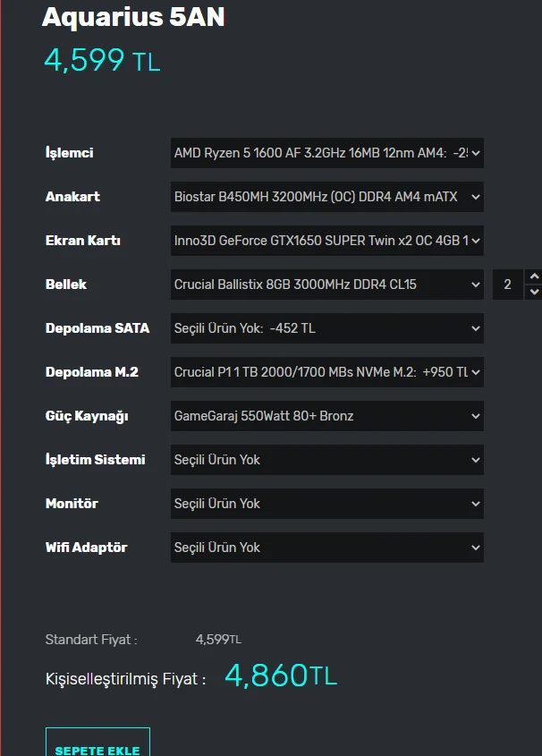Click the Güç Kaynağı label text
The image size is (542, 756).
pyautogui.click(x=87, y=416)
